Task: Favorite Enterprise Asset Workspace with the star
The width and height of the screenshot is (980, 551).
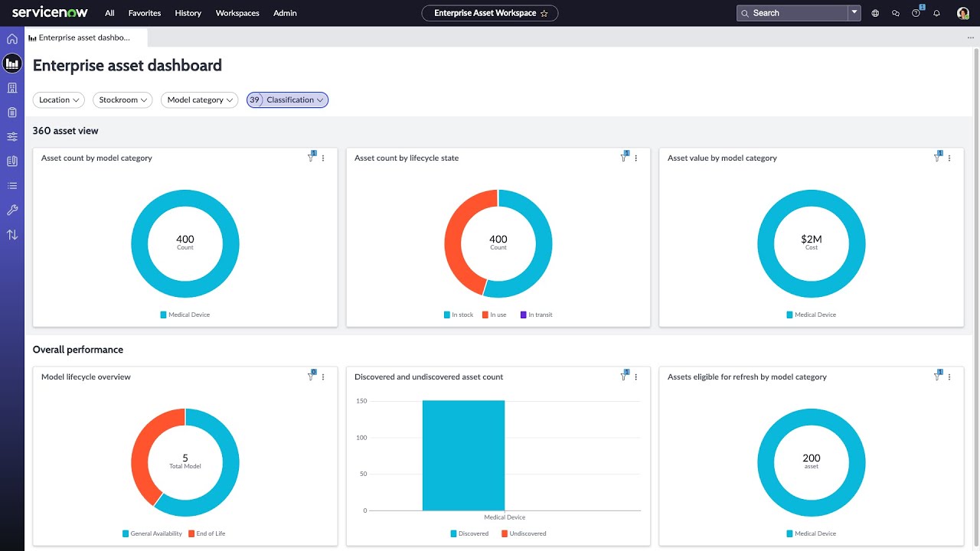Action: click(544, 13)
